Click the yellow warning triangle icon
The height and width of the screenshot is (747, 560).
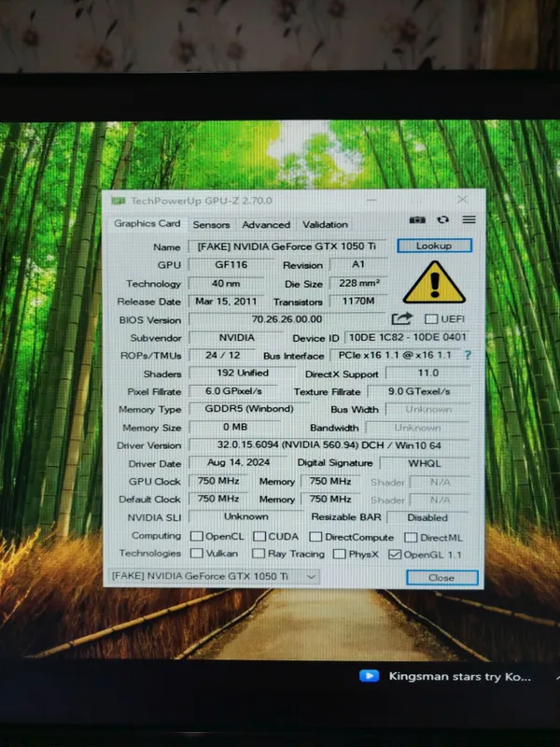point(434,283)
